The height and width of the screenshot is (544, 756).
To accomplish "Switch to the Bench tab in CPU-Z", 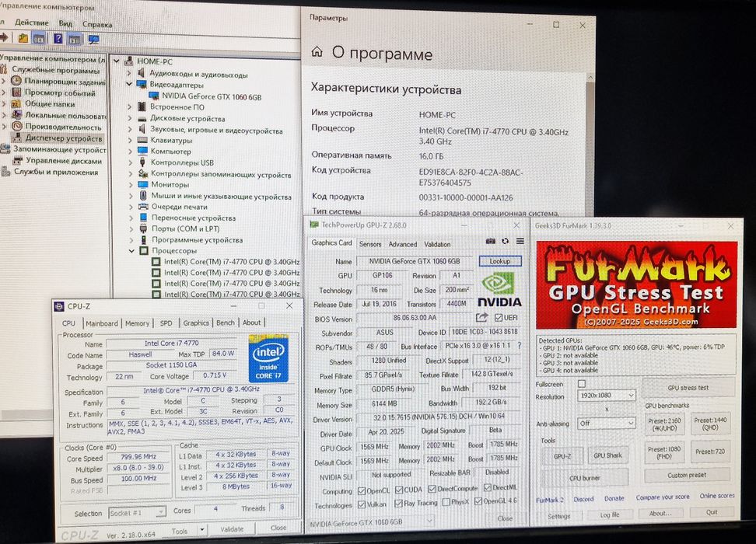I will pyautogui.click(x=225, y=323).
